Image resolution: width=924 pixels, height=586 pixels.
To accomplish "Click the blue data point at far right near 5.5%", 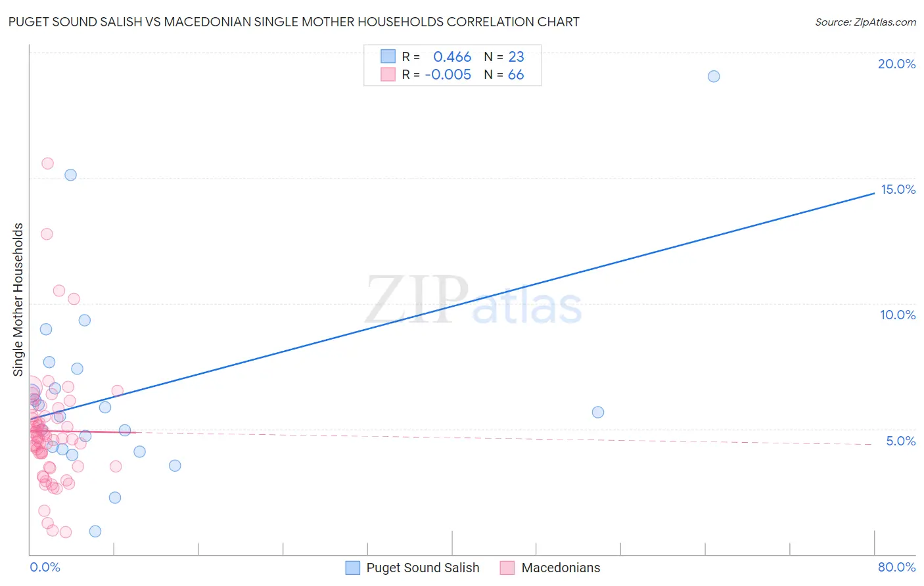I will pyautogui.click(x=598, y=413).
